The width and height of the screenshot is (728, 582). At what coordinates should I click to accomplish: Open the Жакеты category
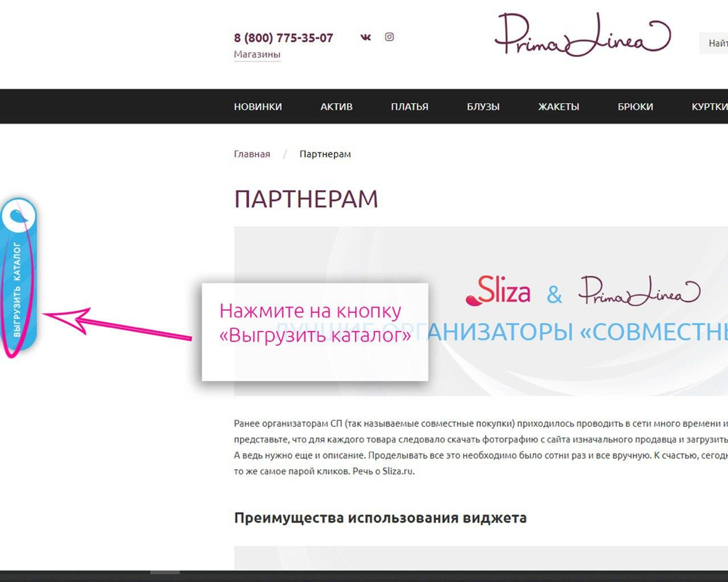559,107
